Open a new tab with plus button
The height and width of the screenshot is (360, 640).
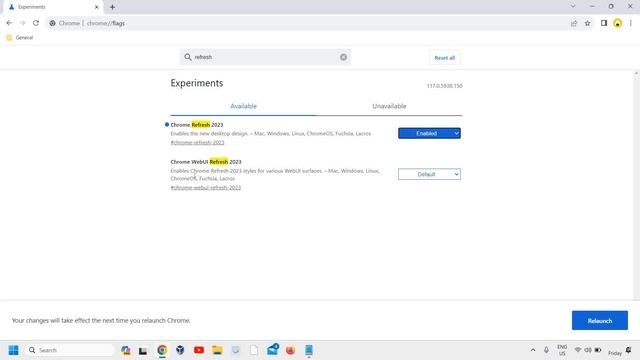pos(112,7)
